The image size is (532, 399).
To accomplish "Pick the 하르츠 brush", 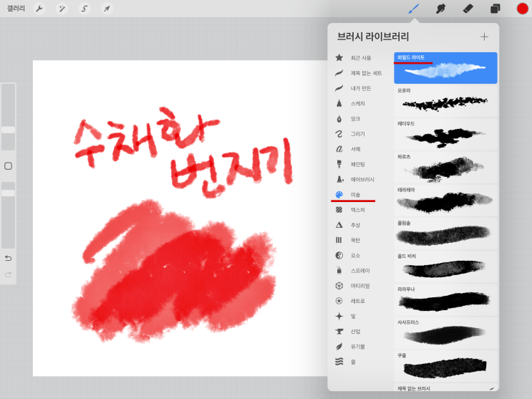I will point(445,167).
